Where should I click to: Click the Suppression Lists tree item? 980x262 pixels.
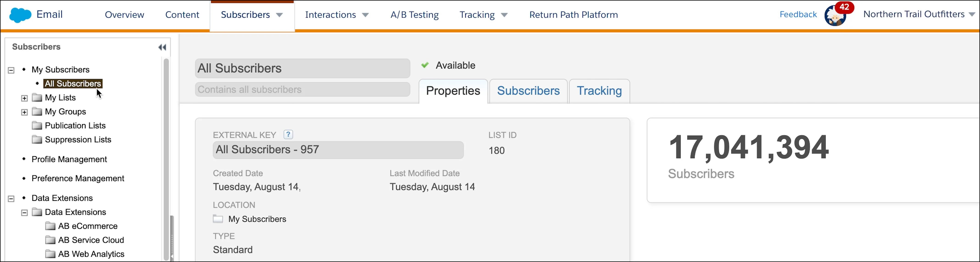click(78, 140)
